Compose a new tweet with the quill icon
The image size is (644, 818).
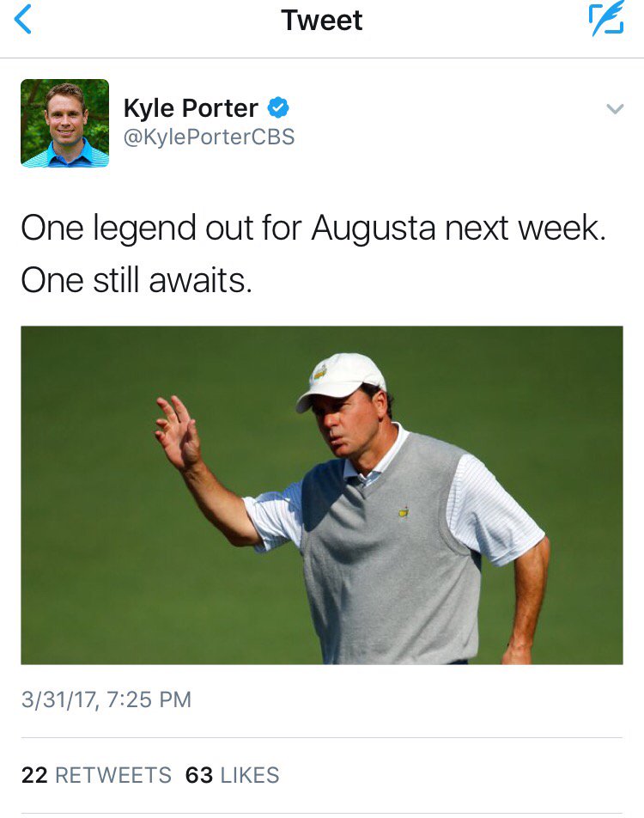(x=606, y=19)
